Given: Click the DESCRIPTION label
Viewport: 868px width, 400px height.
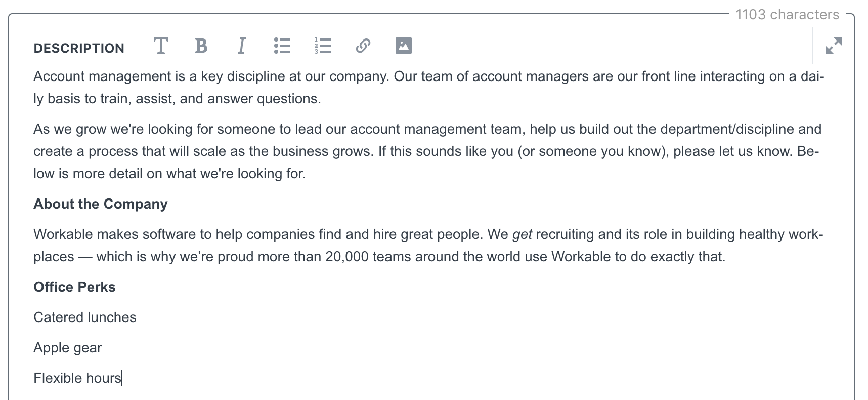Looking at the screenshot, I should (x=79, y=48).
